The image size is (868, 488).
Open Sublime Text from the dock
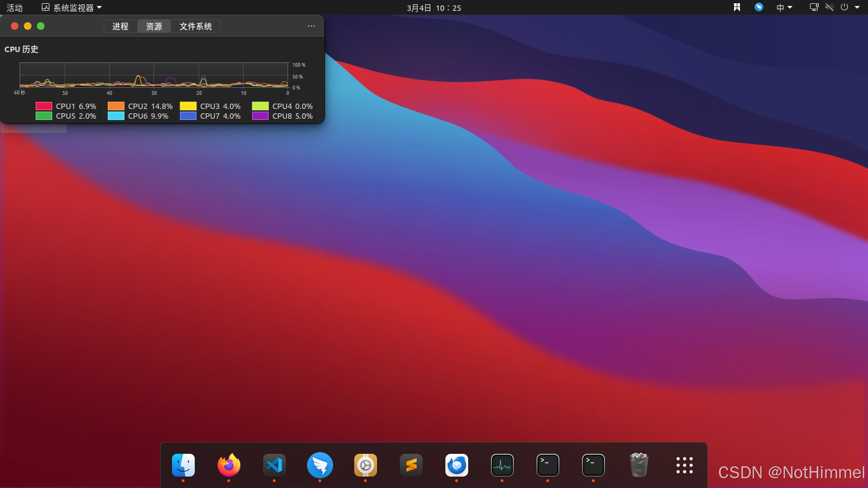411,465
